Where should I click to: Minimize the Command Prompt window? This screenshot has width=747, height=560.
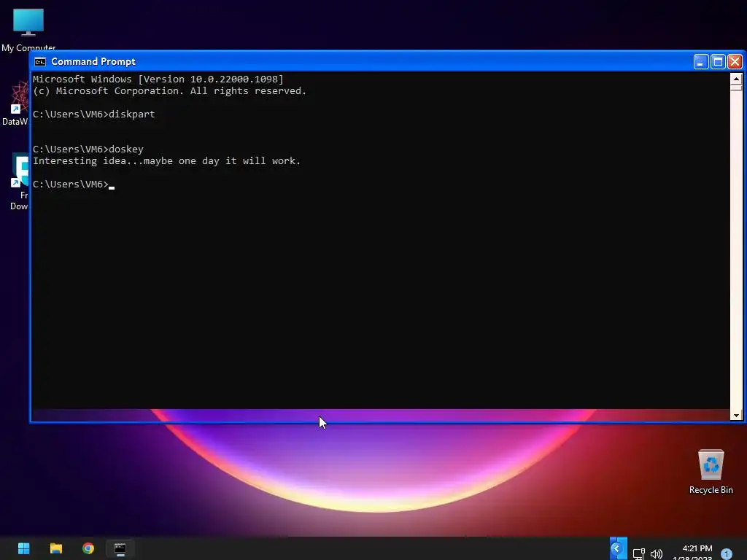click(701, 62)
